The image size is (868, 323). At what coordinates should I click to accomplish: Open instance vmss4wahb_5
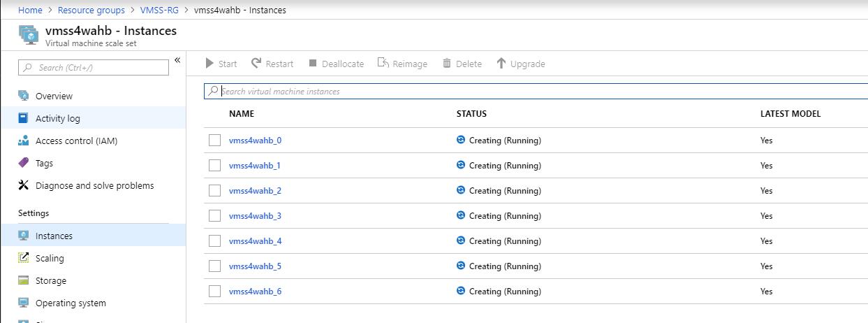[255, 266]
